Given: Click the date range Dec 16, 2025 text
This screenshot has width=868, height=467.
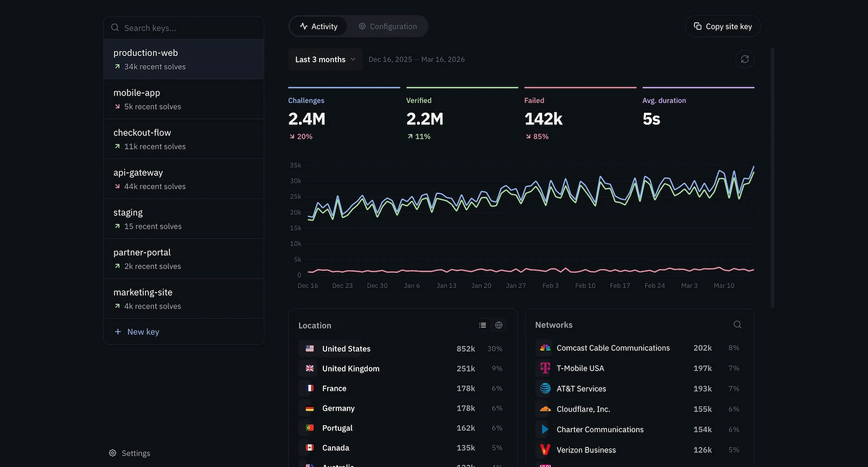Looking at the screenshot, I should click(390, 59).
